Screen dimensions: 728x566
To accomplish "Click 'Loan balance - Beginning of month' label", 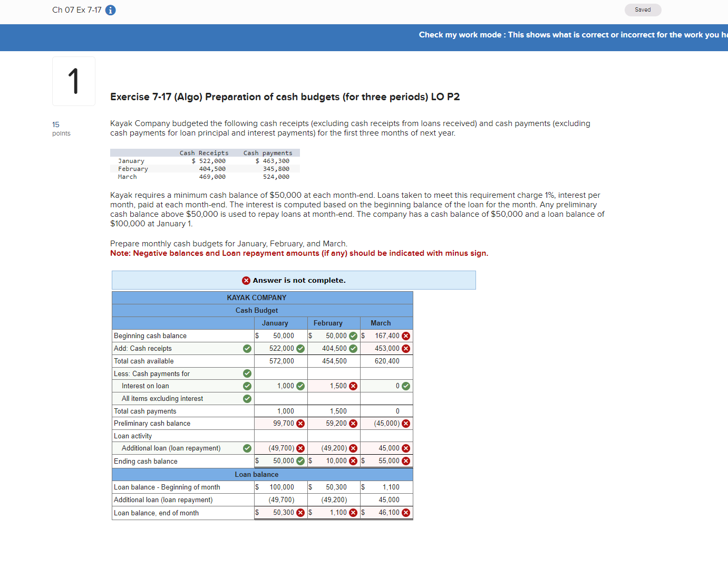I will tap(167, 487).
